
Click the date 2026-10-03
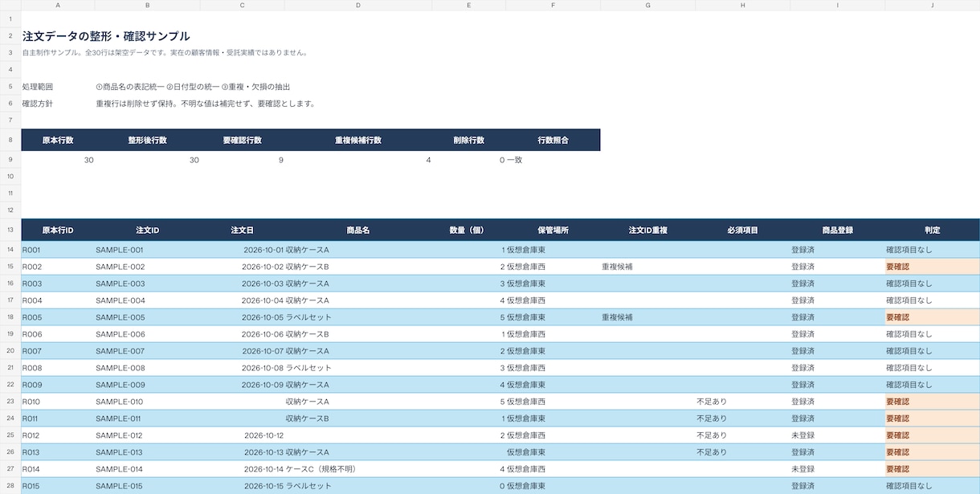click(x=263, y=284)
